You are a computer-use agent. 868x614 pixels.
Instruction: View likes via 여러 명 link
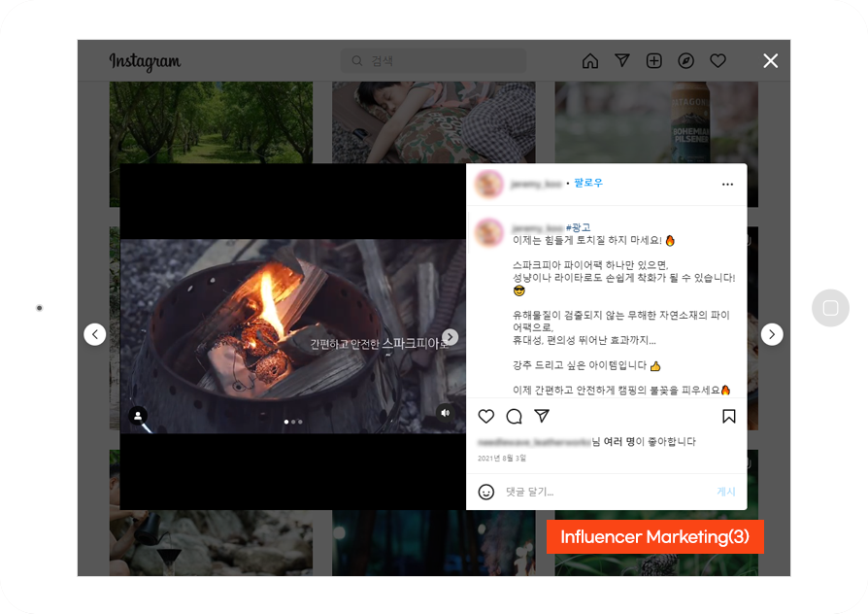click(x=618, y=442)
